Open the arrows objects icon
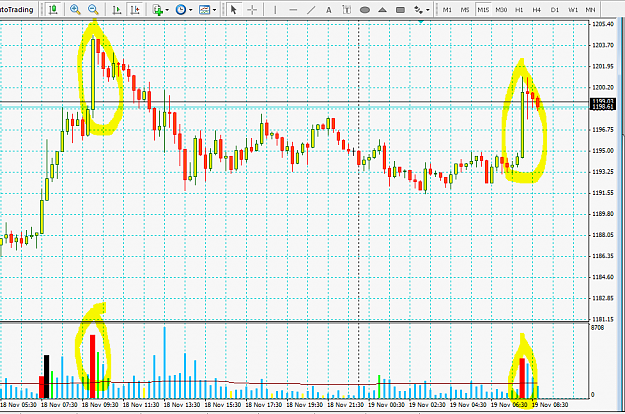The width and height of the screenshot is (625, 414). 418,9
